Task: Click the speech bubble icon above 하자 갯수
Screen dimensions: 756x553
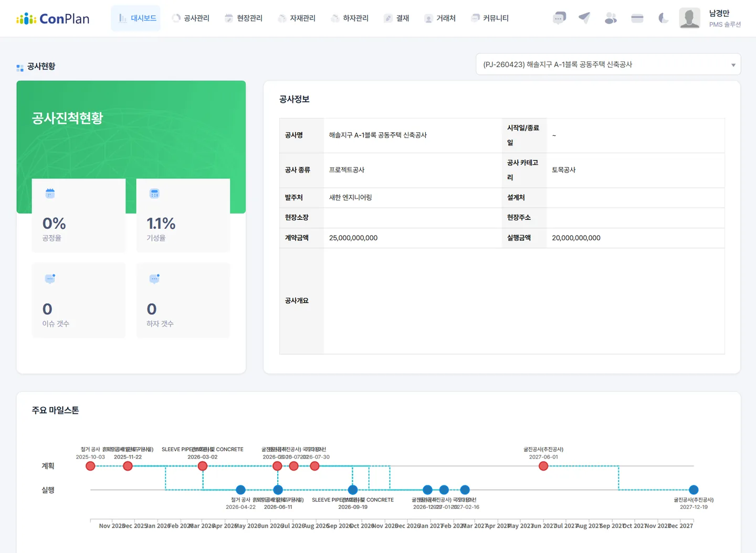Action: click(154, 279)
